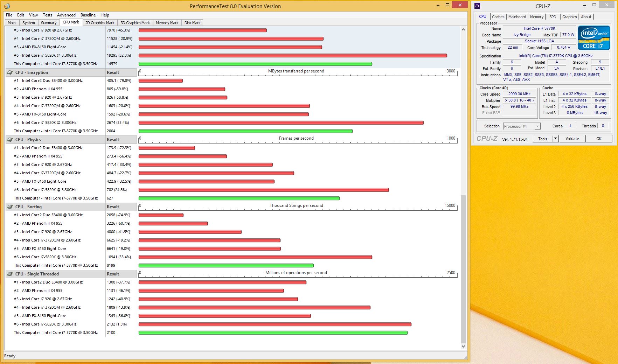Click the Result column header for CPU - Sorting
The width and height of the screenshot is (618, 364).
coord(121,207)
